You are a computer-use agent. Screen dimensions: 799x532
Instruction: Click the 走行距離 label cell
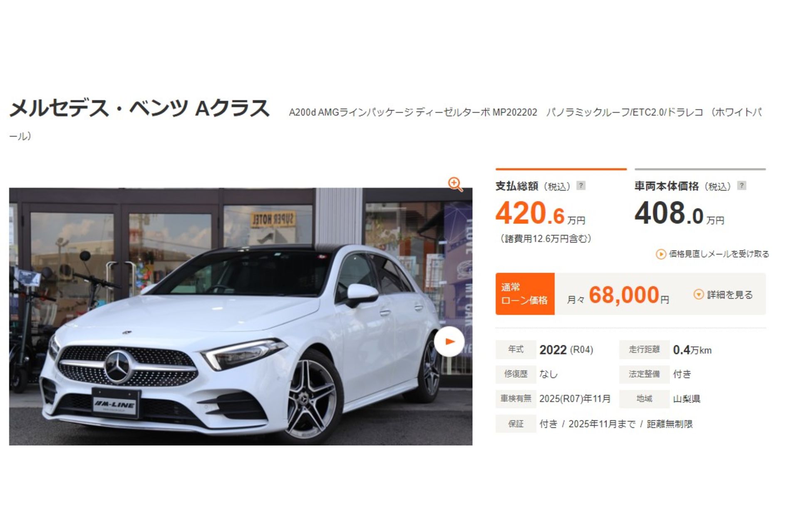644,349
